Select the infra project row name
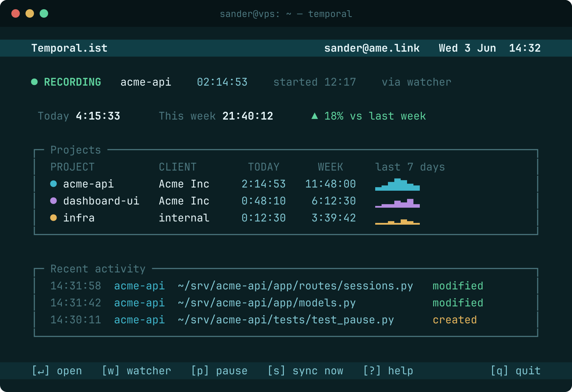Screen dimensions: 572x392 [79, 218]
